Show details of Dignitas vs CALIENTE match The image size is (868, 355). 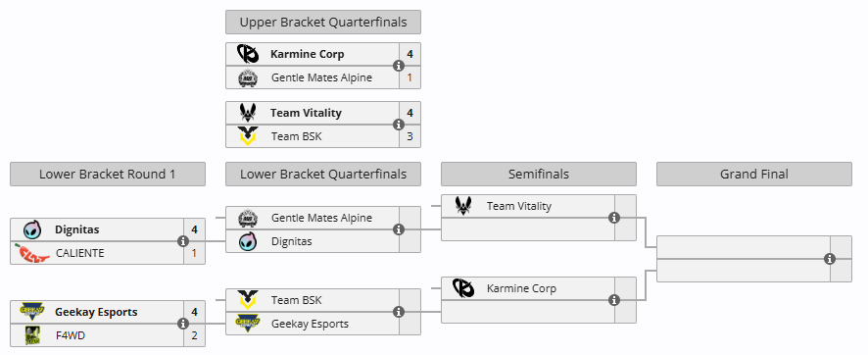pos(183,241)
